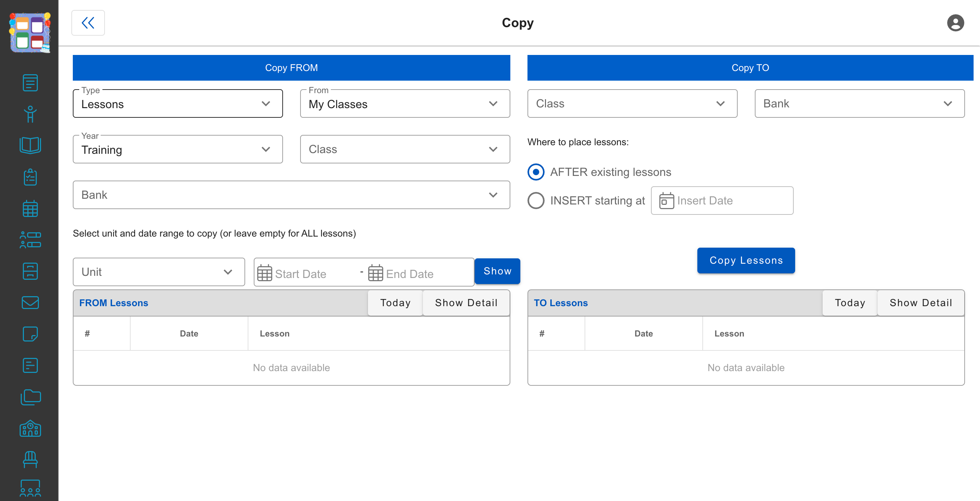Open the Class dropdown under Copy FROM

[405, 149]
